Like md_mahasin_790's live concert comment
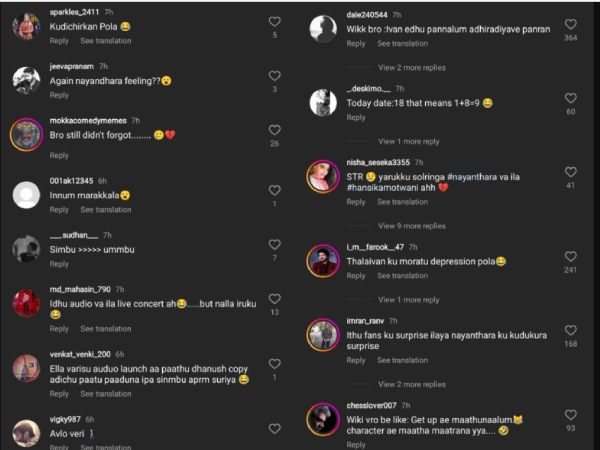600x450 pixels. pos(274,298)
